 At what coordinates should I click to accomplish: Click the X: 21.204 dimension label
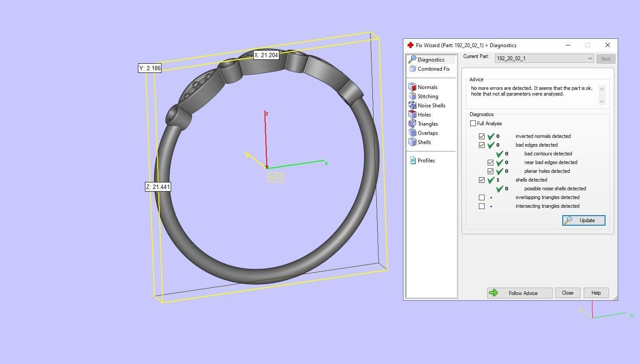(266, 55)
